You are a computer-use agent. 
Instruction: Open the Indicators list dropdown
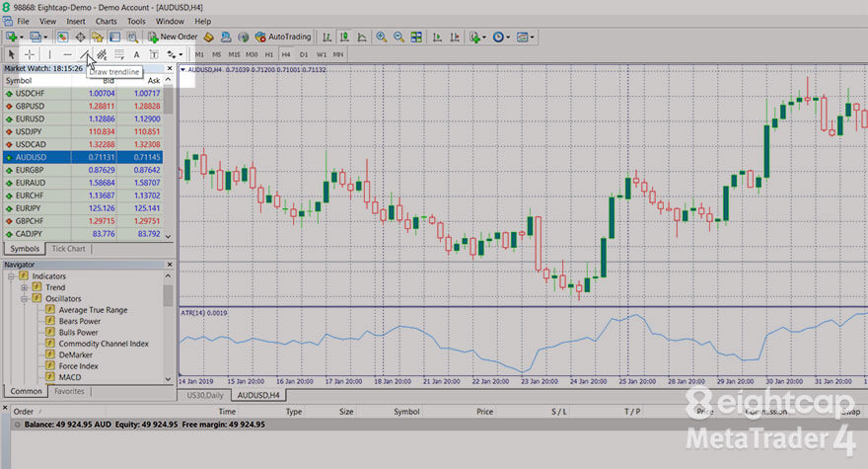pos(477,38)
